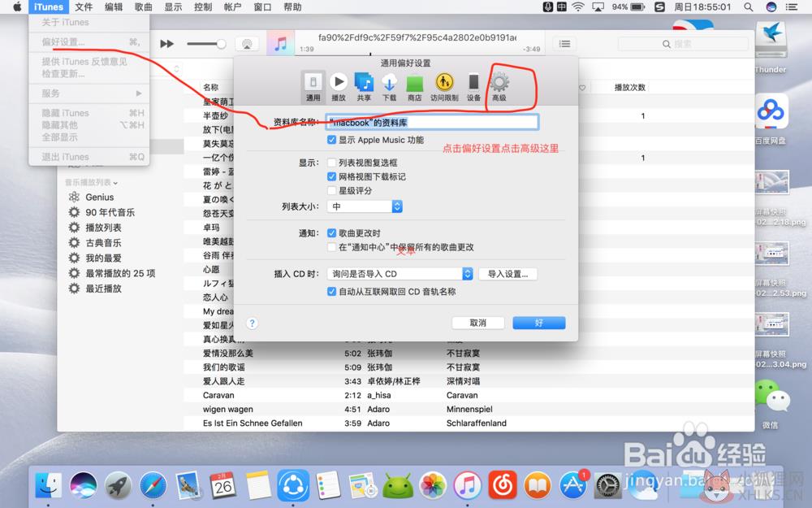812x508 pixels.
Task: Open the 设备 Devices preferences tab
Action: (473, 87)
